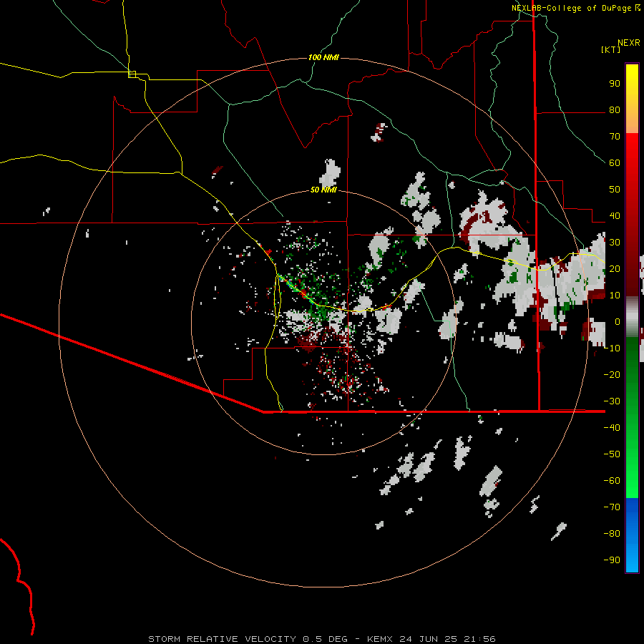
Task: Click the 60 value on the velocity scale
Action: point(615,163)
